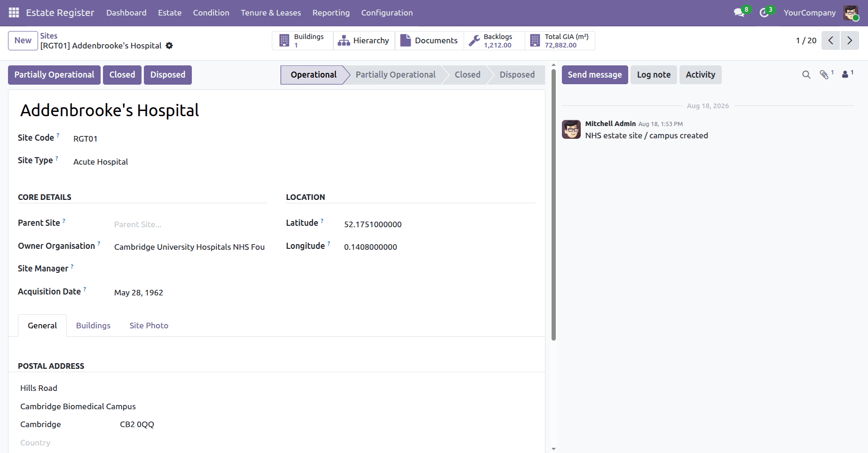Viewport: 868px width, 453px height.
Task: Open the user avatar menu
Action: coord(851,13)
